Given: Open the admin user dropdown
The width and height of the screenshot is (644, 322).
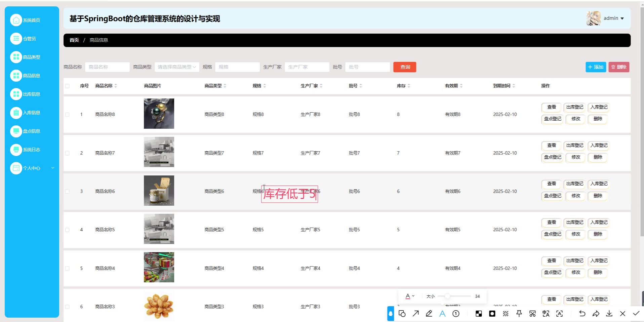Looking at the screenshot, I should pos(613,18).
